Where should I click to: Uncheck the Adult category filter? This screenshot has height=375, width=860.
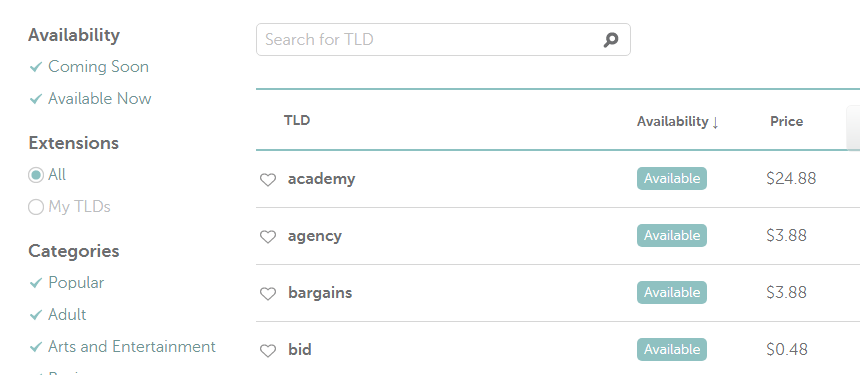click(x=58, y=315)
